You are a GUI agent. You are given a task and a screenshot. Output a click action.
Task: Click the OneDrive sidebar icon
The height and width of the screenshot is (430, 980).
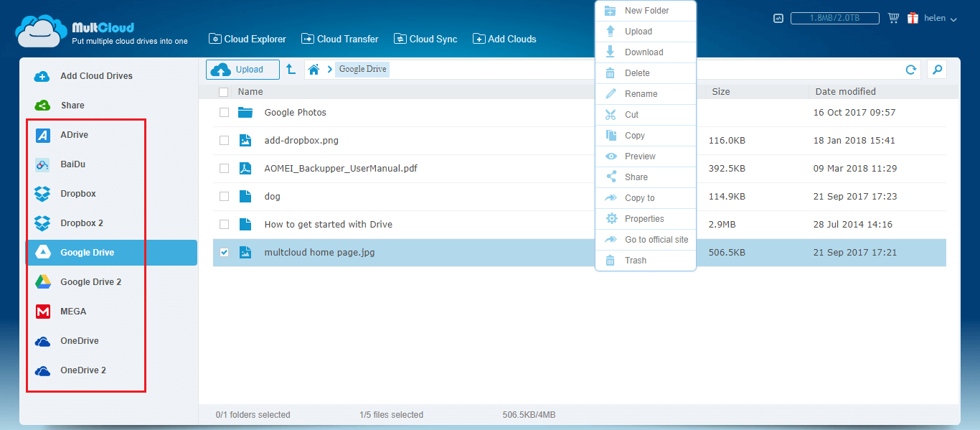pos(42,341)
